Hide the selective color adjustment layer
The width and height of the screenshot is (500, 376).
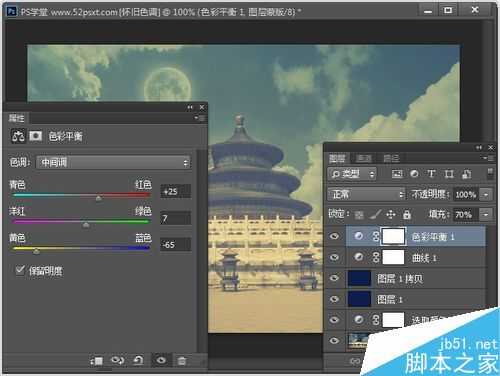tap(334, 320)
